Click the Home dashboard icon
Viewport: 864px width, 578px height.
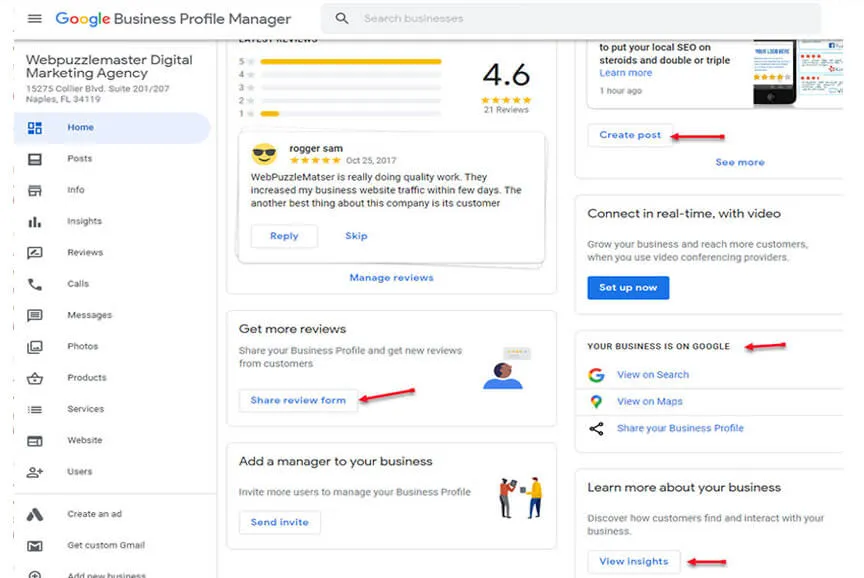pos(35,128)
